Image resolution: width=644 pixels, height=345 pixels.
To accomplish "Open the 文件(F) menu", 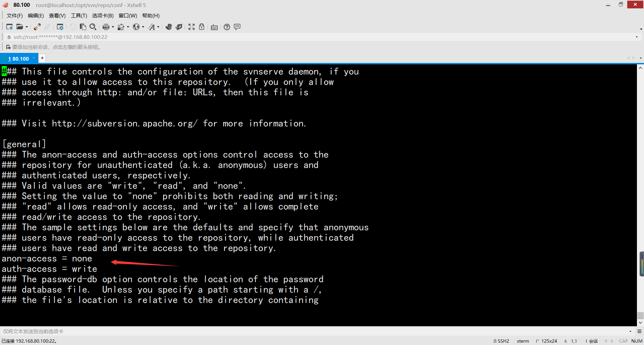I will pos(15,16).
